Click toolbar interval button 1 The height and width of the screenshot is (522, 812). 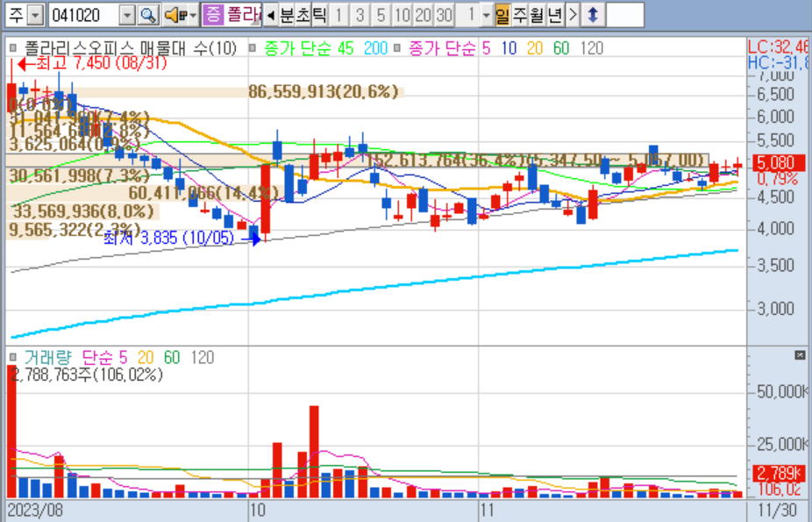(338, 15)
